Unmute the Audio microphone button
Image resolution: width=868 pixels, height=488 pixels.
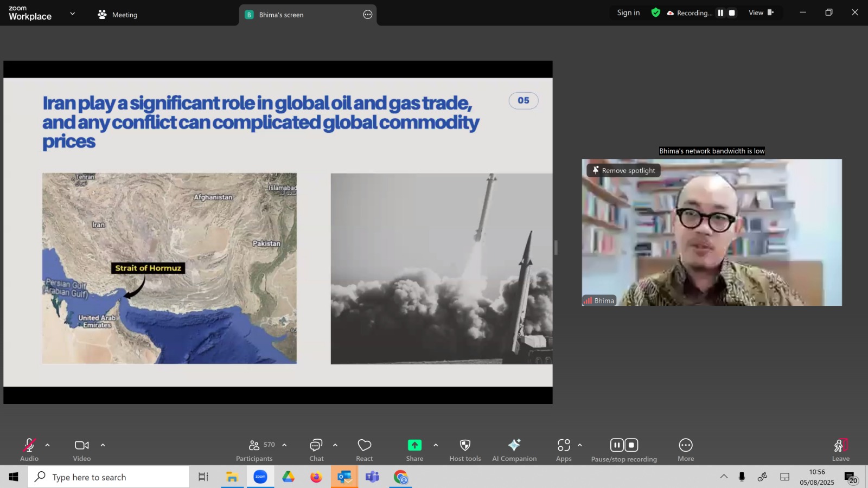pyautogui.click(x=29, y=450)
